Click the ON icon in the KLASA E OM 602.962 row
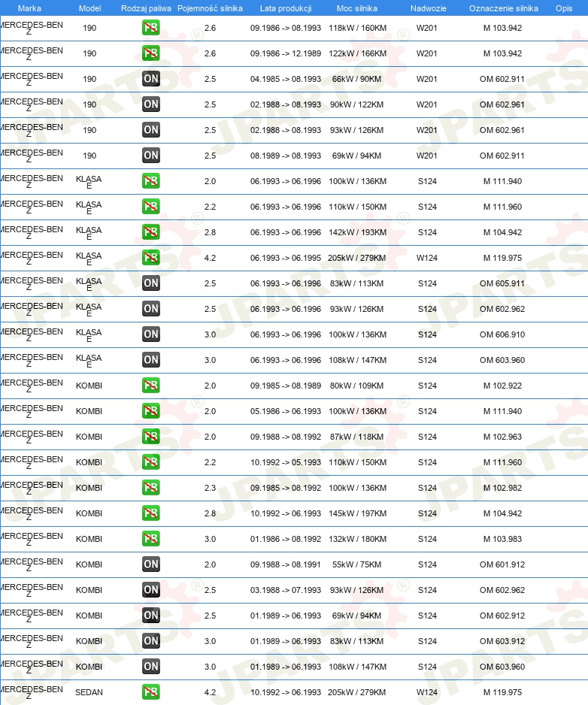This screenshot has width=588, height=705. click(150, 309)
